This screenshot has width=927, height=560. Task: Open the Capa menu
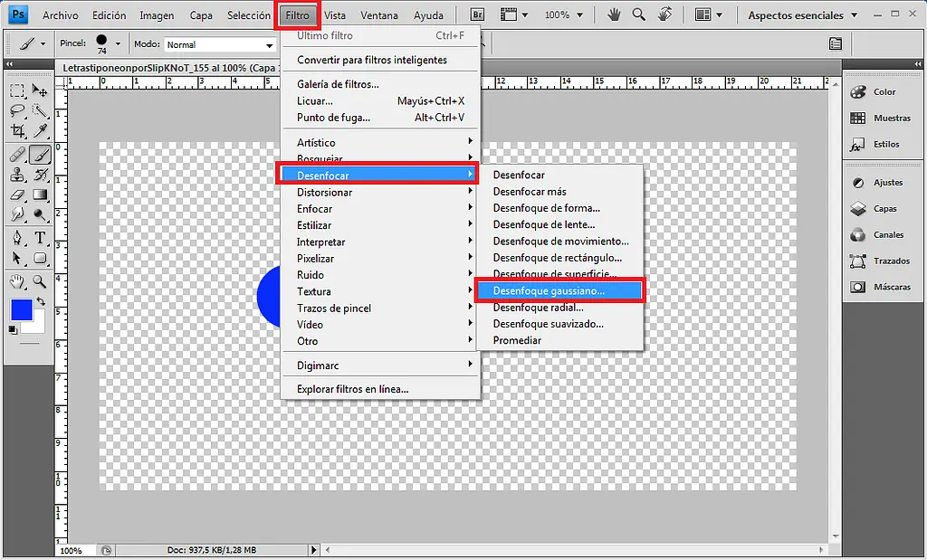pyautogui.click(x=201, y=15)
